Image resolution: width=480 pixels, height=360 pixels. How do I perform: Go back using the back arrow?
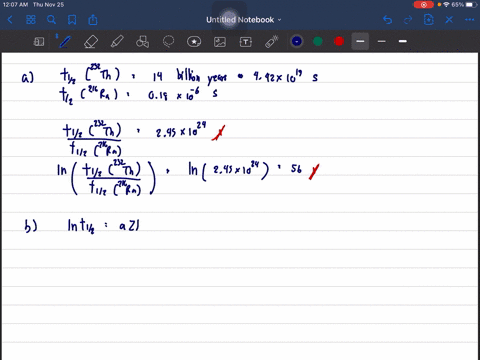click(10, 20)
